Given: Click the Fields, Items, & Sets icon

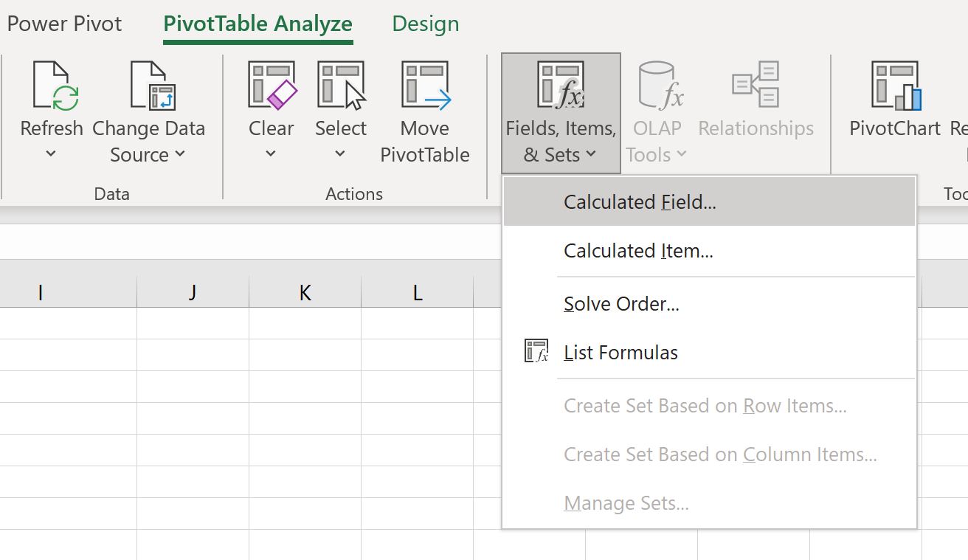Looking at the screenshot, I should [x=559, y=85].
